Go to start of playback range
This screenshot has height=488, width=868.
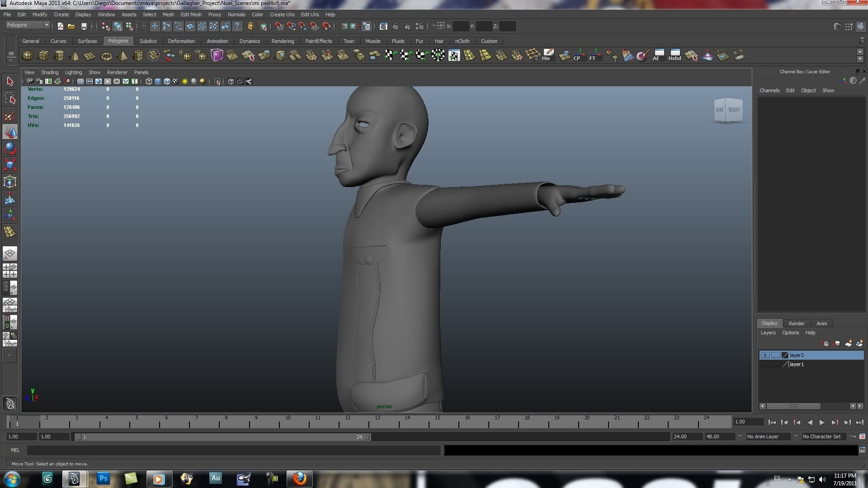772,422
